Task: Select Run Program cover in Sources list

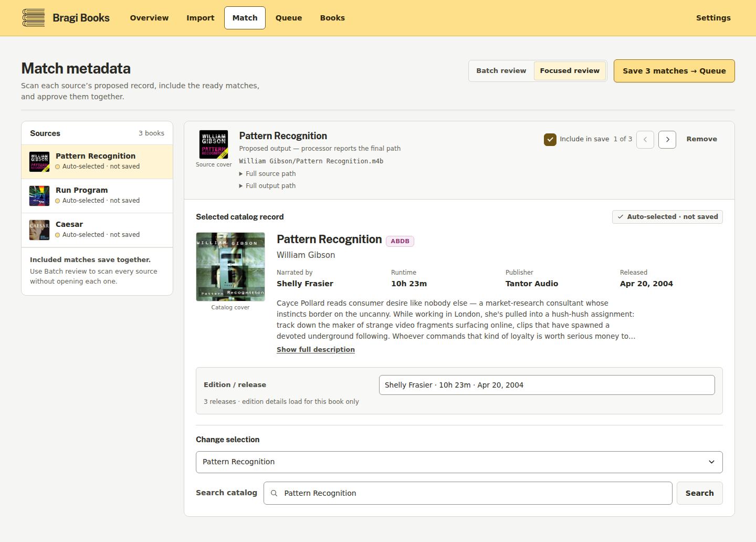Action: coord(39,196)
